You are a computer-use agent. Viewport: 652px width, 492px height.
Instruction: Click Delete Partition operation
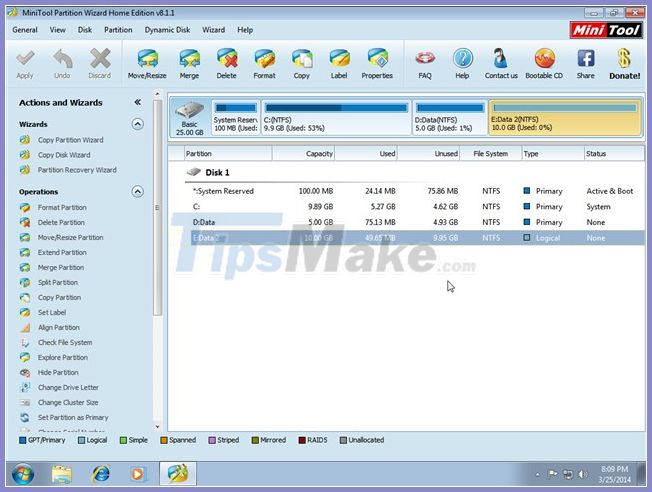(52, 223)
